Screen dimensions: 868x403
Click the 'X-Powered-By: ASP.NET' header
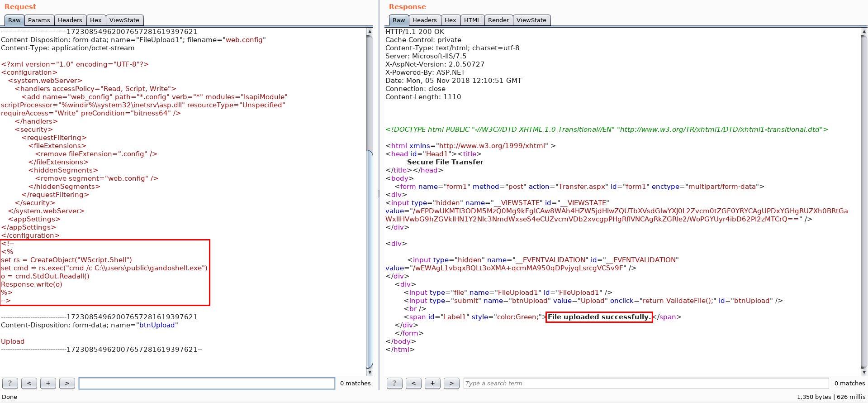(x=425, y=72)
